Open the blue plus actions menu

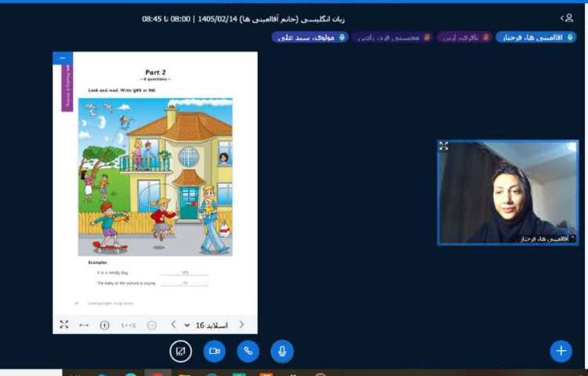click(561, 351)
